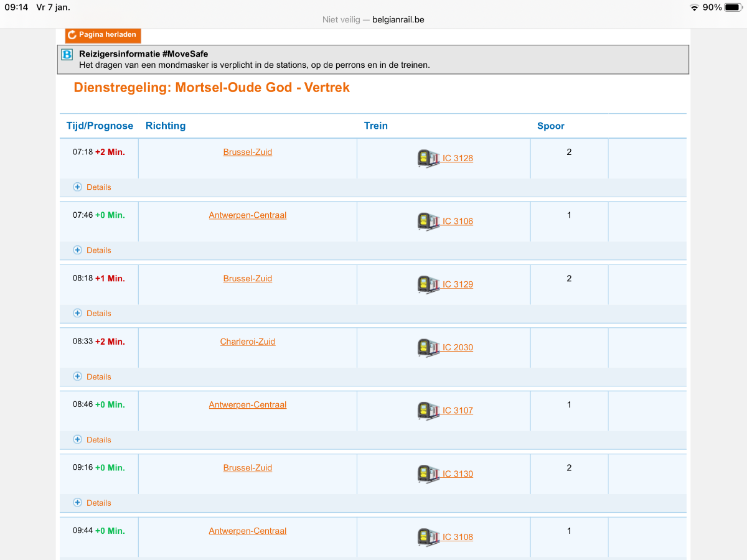Viewport: 747px width, 560px height.
Task: Tap the belgianrail.be address bar
Action: point(374,19)
